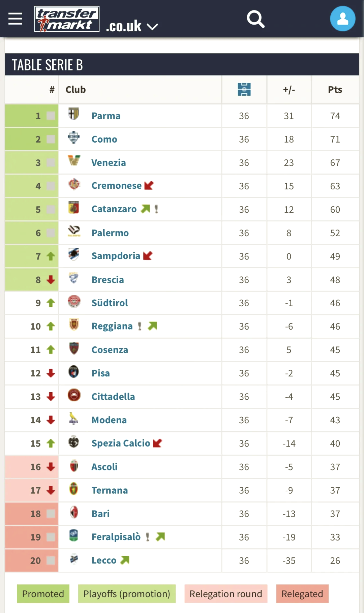364x613 pixels.
Task: Open the Catanzaro club link
Action: point(114,209)
